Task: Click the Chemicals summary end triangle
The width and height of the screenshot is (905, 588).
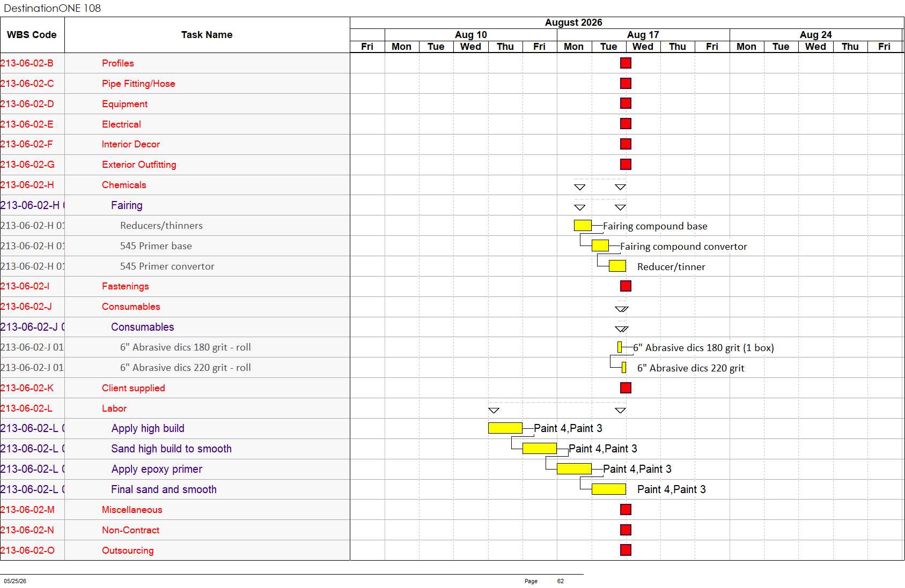Action: pyautogui.click(x=621, y=187)
